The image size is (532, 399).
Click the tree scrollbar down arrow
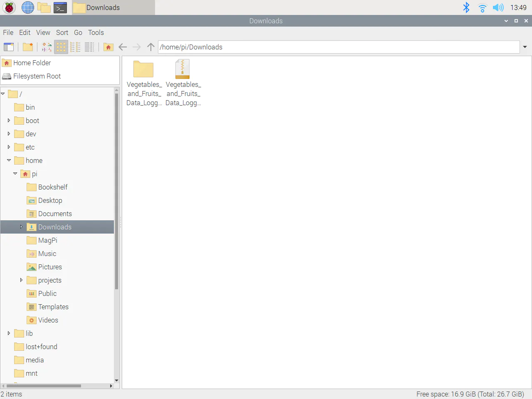click(x=117, y=380)
